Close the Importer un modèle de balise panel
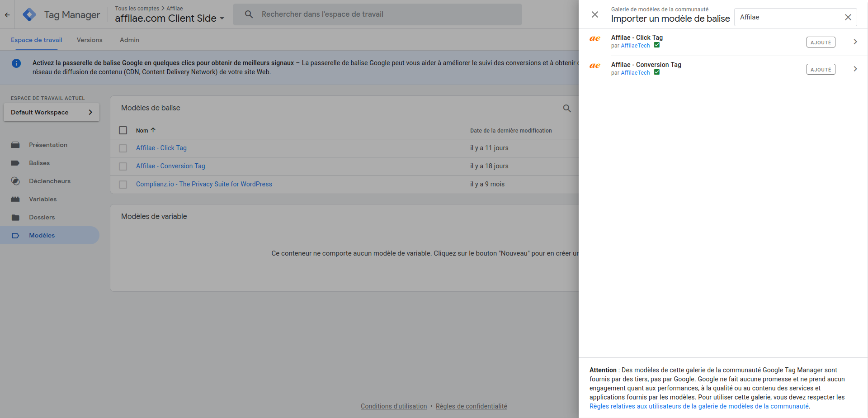 [x=595, y=14]
